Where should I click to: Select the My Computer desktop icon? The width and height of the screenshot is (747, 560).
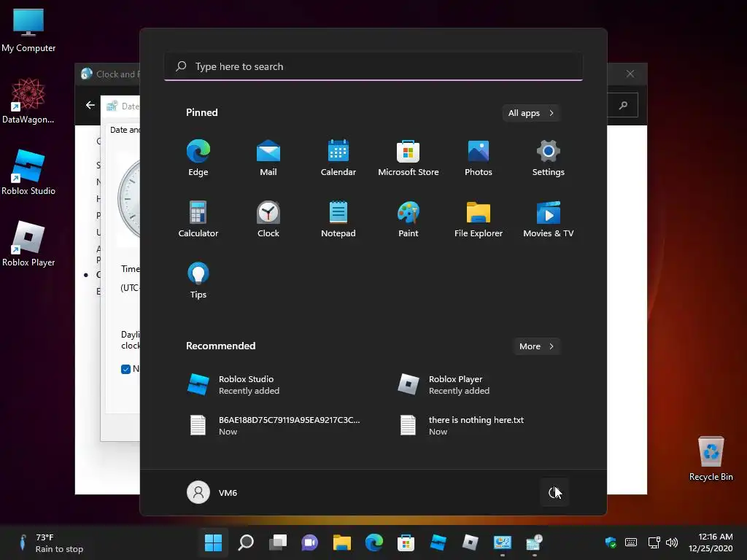(x=28, y=29)
